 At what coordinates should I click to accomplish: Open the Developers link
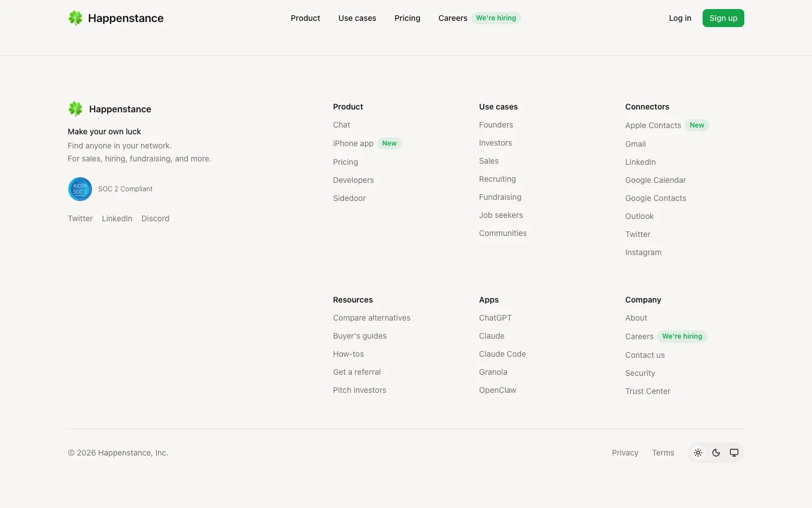tap(353, 180)
